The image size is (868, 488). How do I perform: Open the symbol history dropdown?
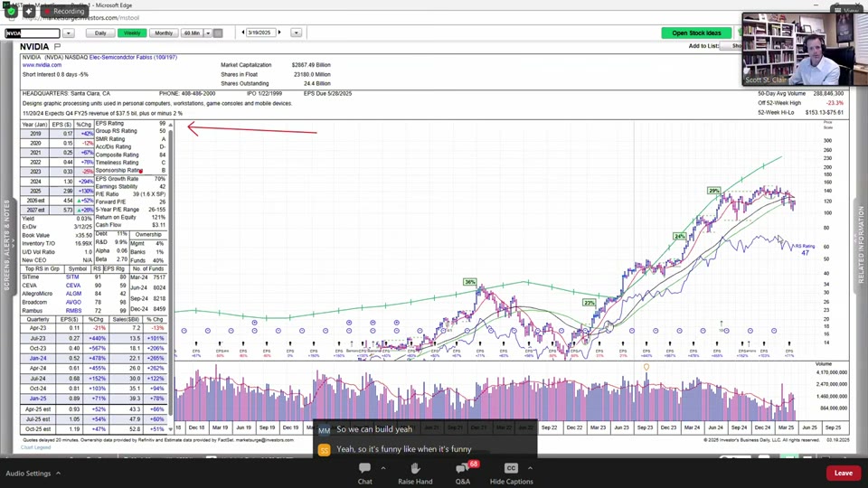click(x=68, y=33)
